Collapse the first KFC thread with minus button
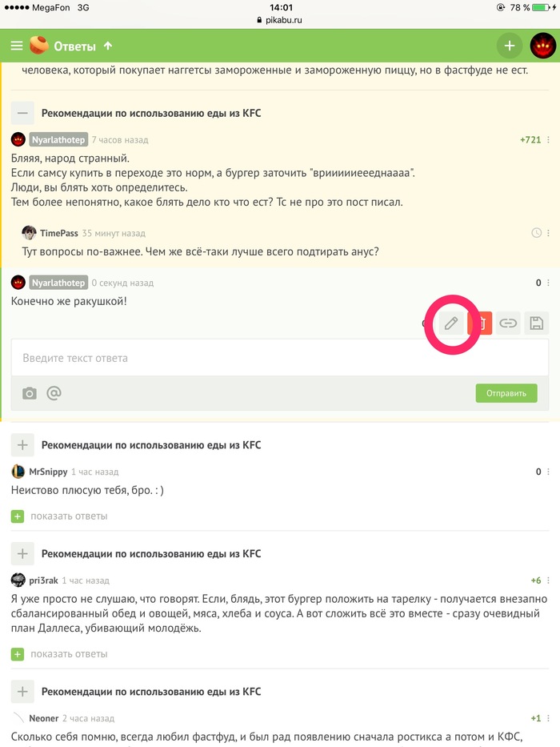Screen dimensions: 560x747 click(22, 114)
